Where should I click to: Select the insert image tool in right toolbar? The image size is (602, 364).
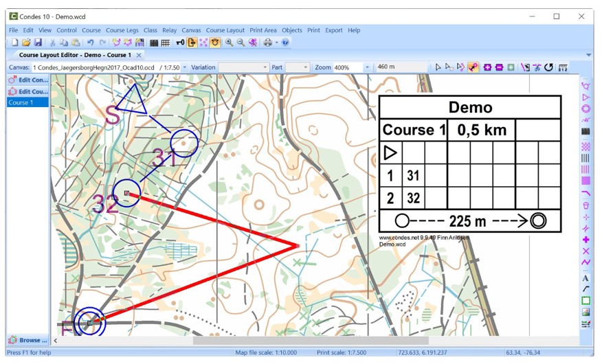tap(586, 312)
